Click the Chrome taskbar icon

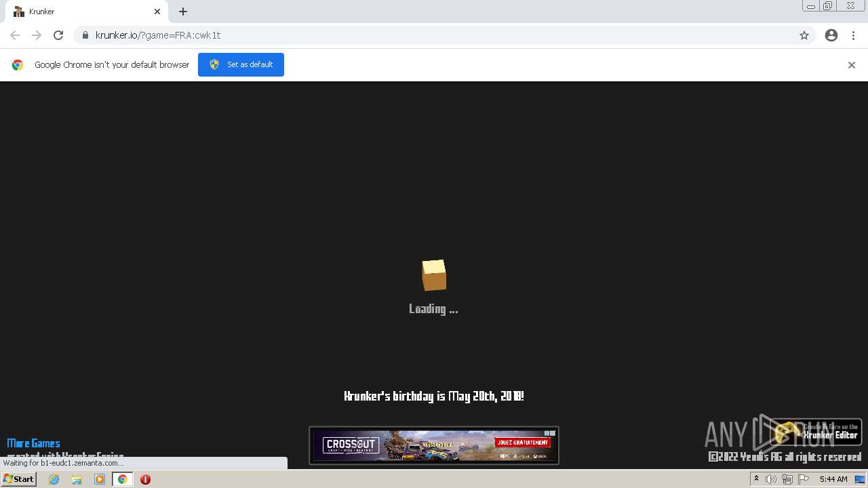click(122, 479)
